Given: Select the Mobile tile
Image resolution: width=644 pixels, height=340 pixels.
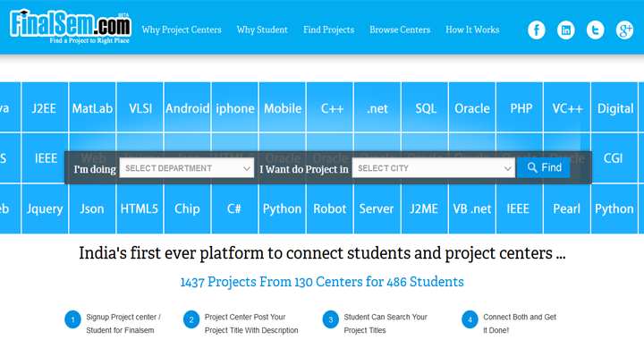Looking at the screenshot, I should coord(282,107).
